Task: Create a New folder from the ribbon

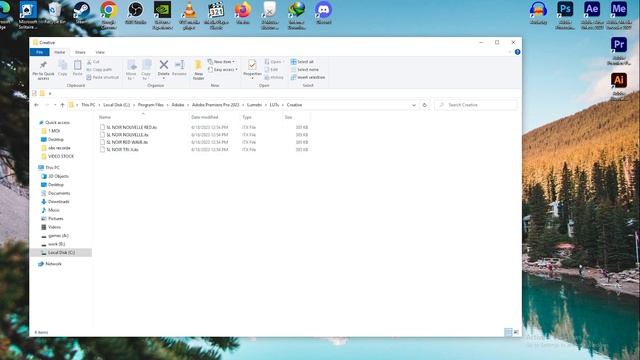Action: (x=198, y=70)
